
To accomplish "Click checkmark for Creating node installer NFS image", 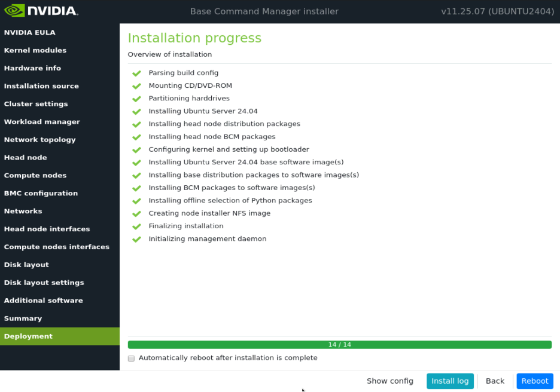I will [x=136, y=214].
